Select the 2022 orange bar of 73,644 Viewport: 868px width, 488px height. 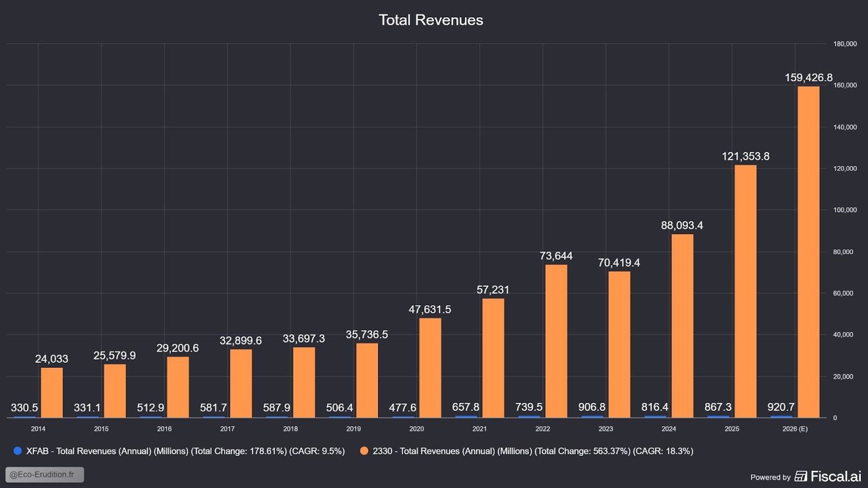click(x=556, y=341)
